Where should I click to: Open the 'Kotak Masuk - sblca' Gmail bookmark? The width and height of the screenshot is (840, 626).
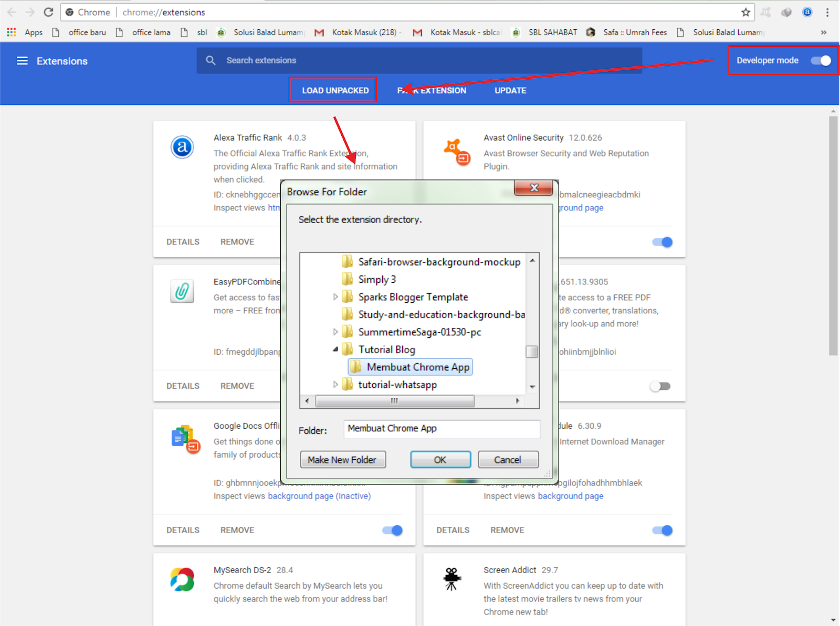(x=457, y=33)
